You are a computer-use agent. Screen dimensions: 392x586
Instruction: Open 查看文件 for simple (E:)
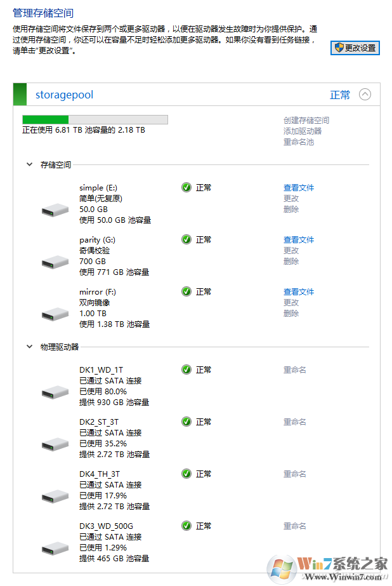pos(298,187)
